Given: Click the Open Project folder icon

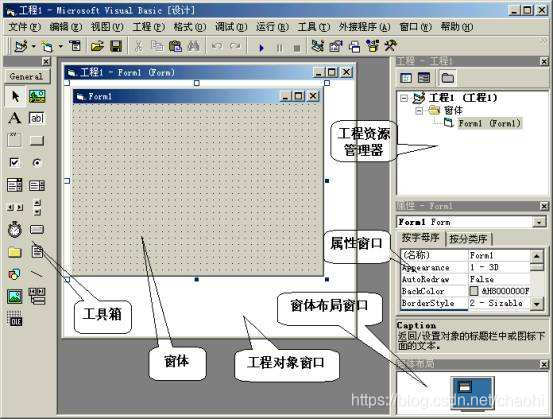Looking at the screenshot, I should (97, 46).
